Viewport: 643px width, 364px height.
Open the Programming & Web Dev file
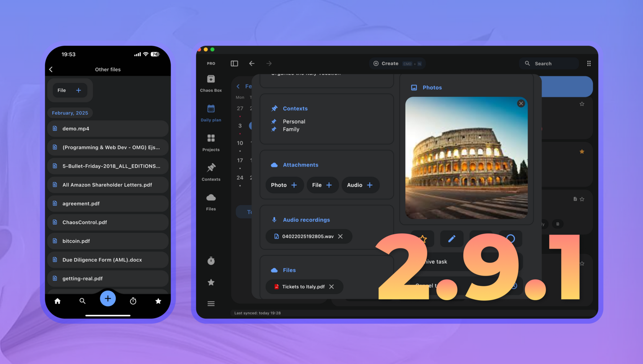(x=108, y=148)
